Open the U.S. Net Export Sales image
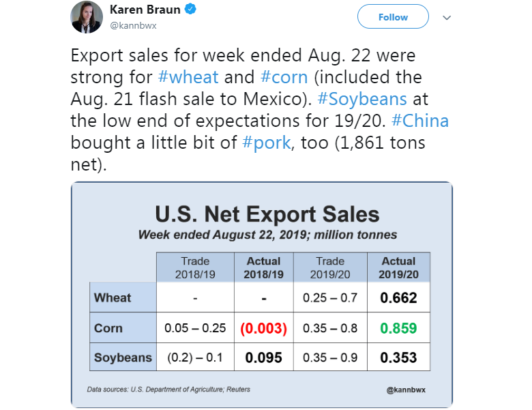Screen dimensions: 532x410 click(x=262, y=295)
